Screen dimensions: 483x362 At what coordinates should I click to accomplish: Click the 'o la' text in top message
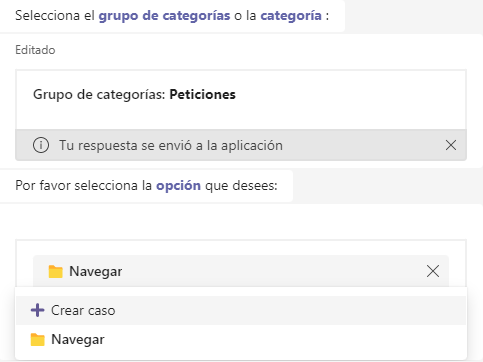pyautogui.click(x=245, y=16)
